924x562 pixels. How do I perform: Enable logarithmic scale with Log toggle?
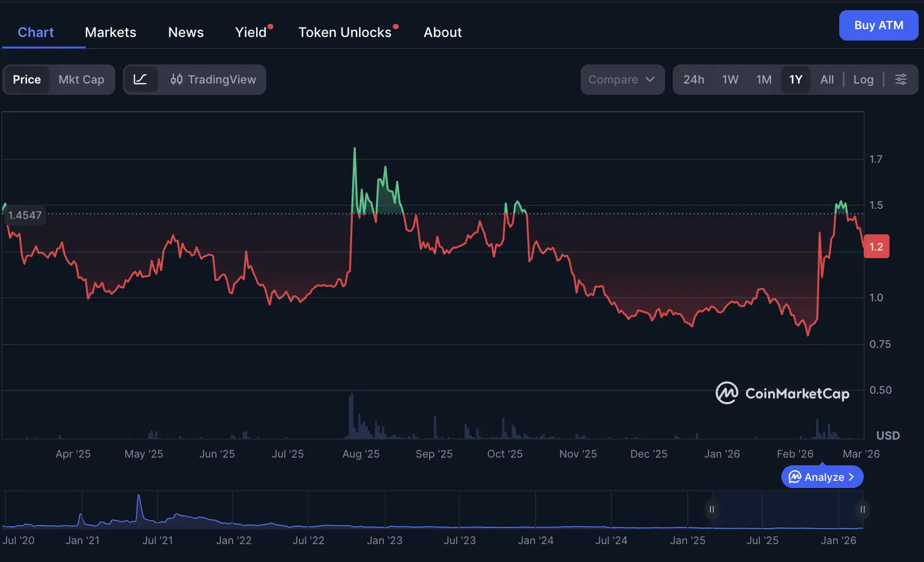pyautogui.click(x=863, y=79)
